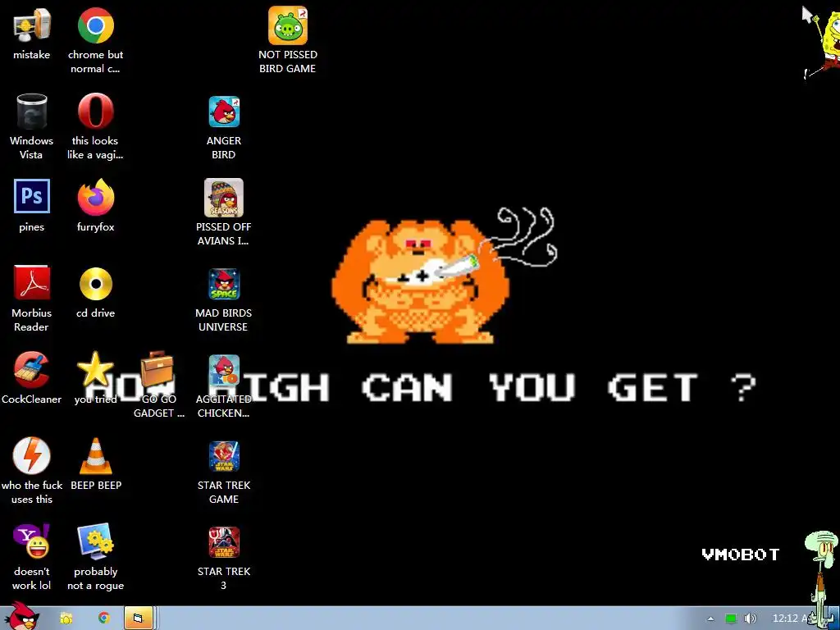Select the yellow 'cd drive' disc icon
This screenshot has width=840, height=630.
(x=95, y=283)
